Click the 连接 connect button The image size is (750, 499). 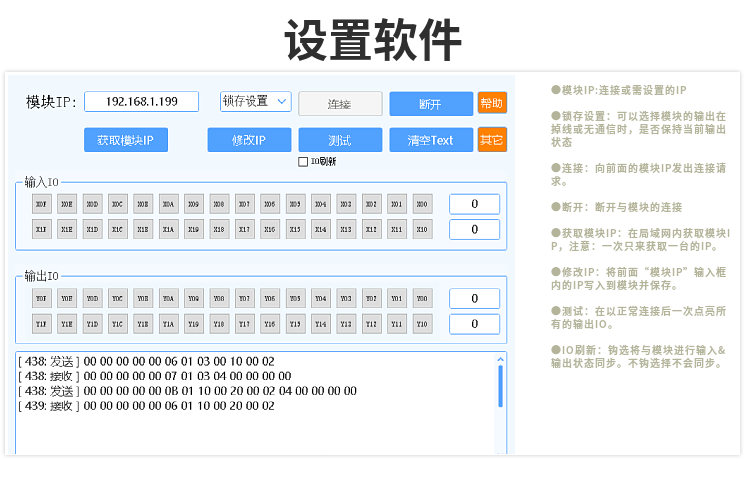click(340, 104)
